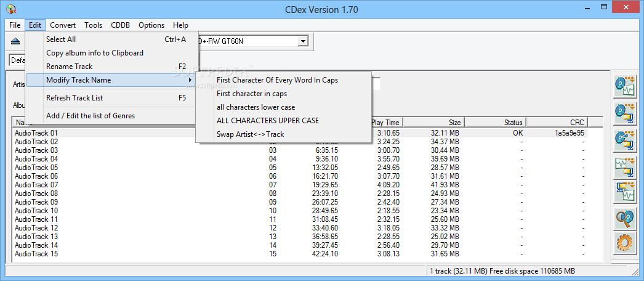The image size is (644, 281).
Task: Click the 3:18.05 play time cell
Action: (x=388, y=228)
